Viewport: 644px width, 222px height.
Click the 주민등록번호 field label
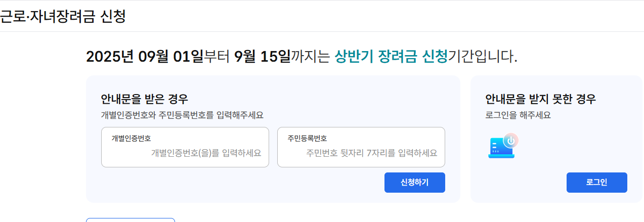click(x=307, y=138)
